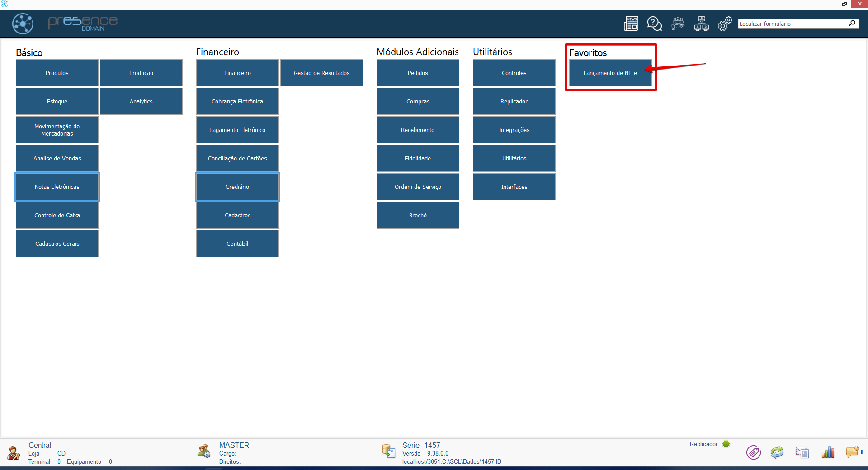Screen dimensions: 868x470
Task: Open the help chat question icon
Action: point(654,23)
